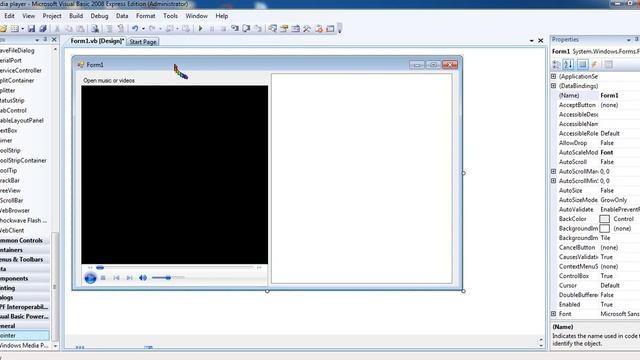The image size is (640, 360).
Task: Open the Toolbox icon with crossed tools
Action: click(307, 29)
